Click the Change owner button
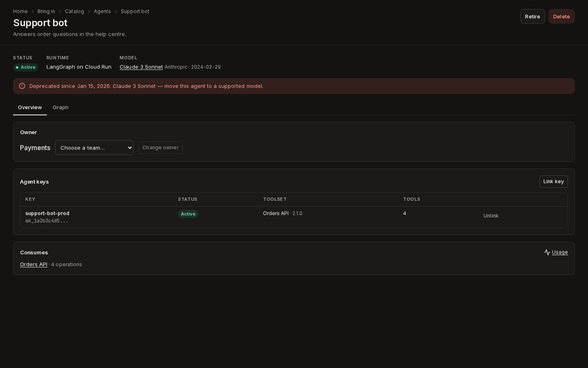Viewport: 588px width, 368px height. 160,148
